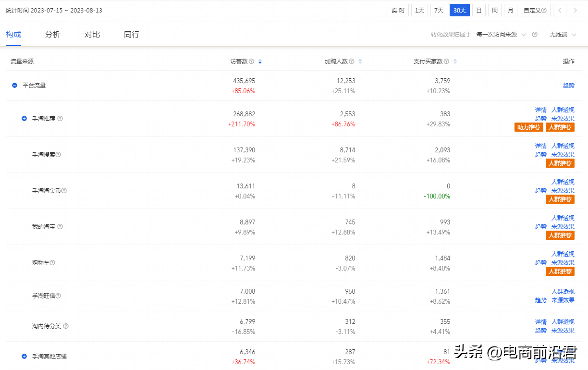Viewport: 588px width, 370px height.
Task: Open 每一次访问来源 dropdown
Action: [501, 35]
